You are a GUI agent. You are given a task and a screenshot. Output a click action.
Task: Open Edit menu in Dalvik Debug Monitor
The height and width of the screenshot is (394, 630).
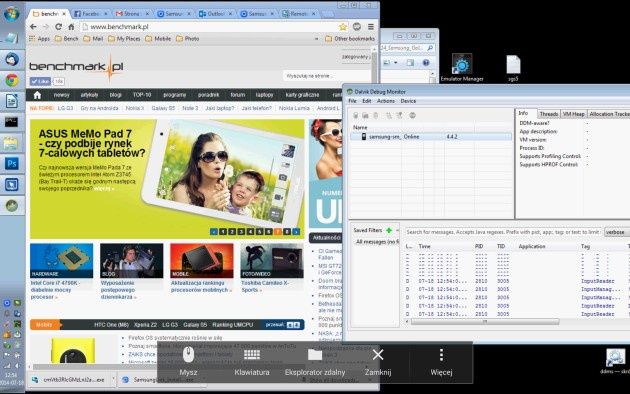click(367, 101)
